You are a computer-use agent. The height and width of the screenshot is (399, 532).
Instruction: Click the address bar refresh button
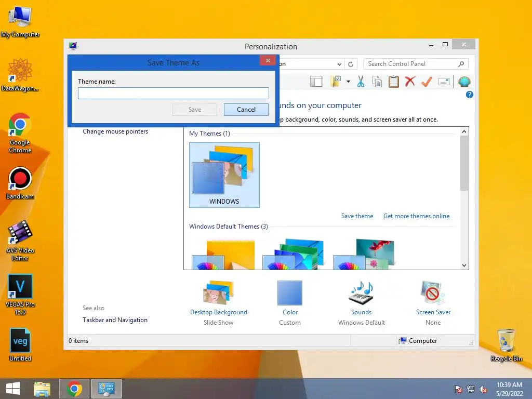pos(351,64)
